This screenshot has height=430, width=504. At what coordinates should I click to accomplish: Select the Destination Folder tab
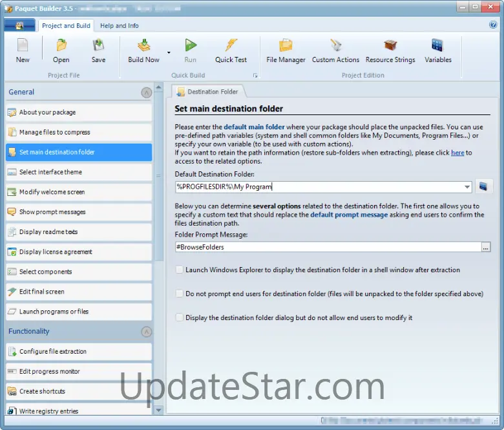pos(208,92)
